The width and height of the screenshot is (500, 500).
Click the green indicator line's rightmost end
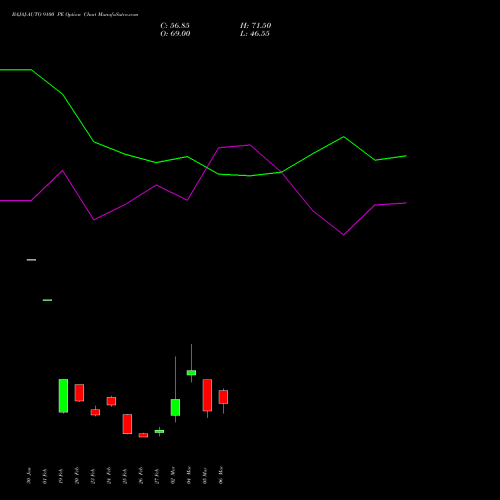click(x=406, y=156)
